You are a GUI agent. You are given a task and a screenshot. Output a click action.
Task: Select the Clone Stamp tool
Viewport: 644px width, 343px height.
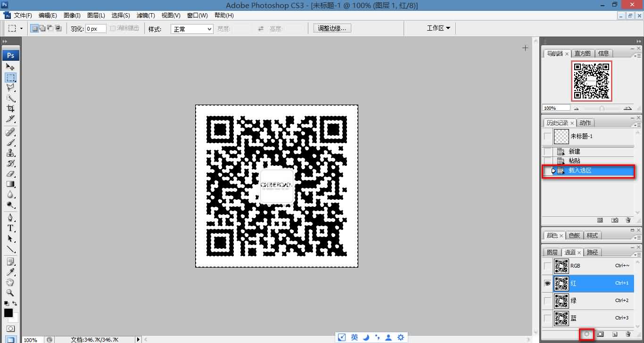[11, 153]
